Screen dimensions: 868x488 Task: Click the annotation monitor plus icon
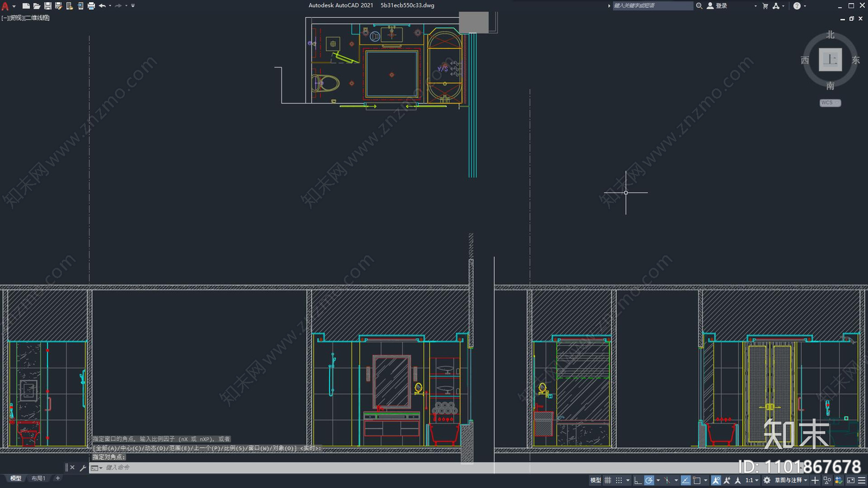pos(815,480)
